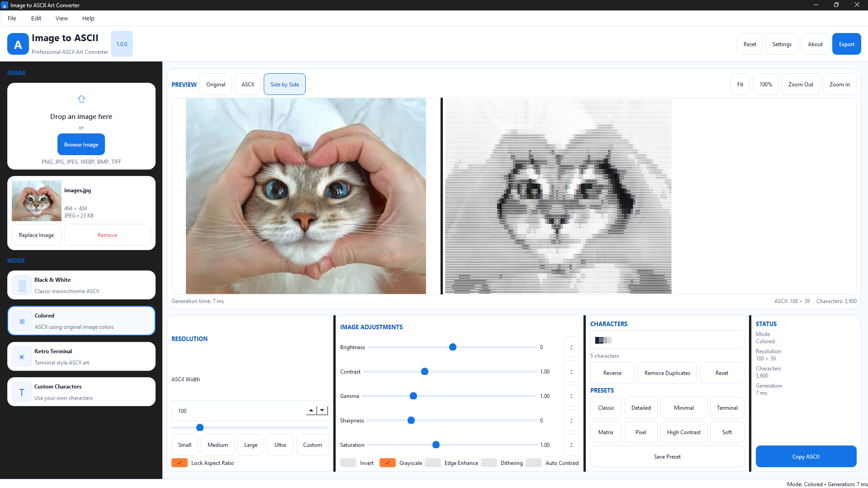
Task: Click the Export button
Action: pyautogui.click(x=847, y=44)
